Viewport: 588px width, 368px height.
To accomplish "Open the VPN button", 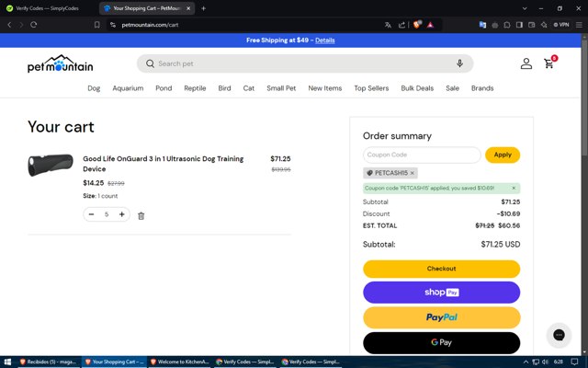I will [561, 25].
